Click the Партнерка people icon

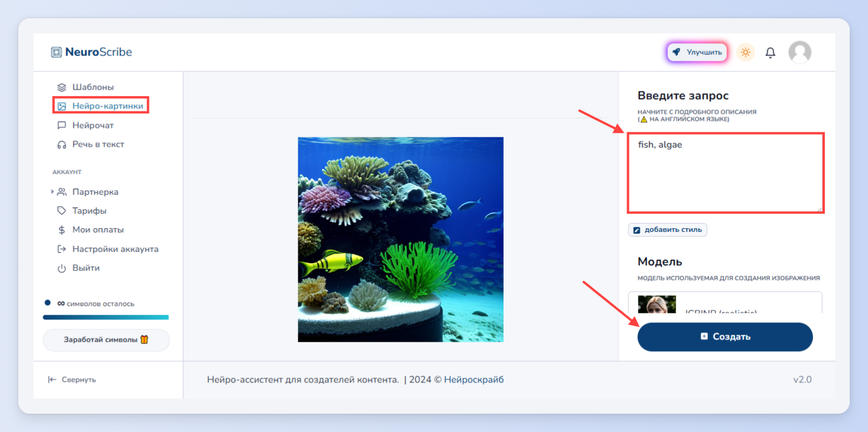point(62,192)
